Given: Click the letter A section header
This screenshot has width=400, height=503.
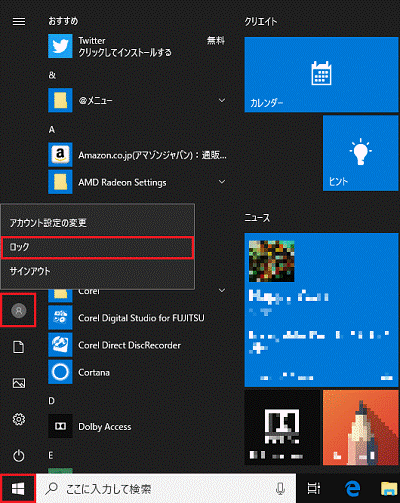Looking at the screenshot, I should coord(52,129).
